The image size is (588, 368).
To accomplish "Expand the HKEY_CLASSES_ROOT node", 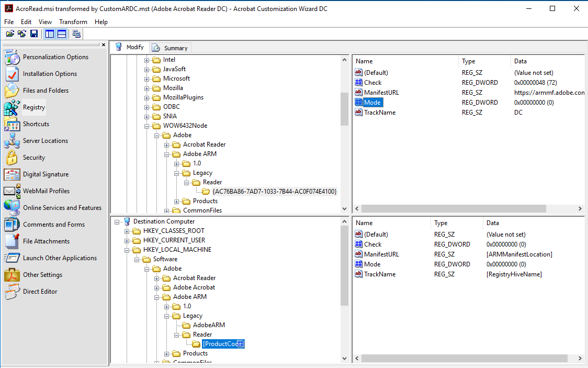I will tap(127, 231).
